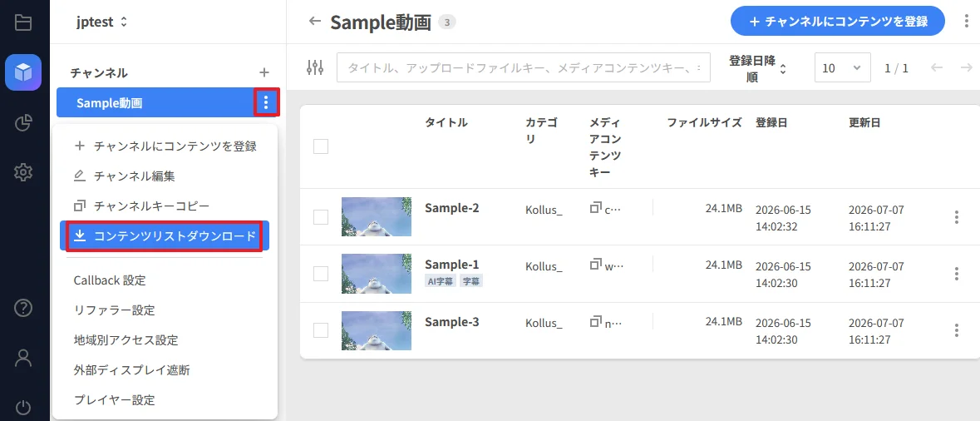Click the cube channel icon in sidebar
Image resolution: width=980 pixels, height=421 pixels.
coord(23,72)
